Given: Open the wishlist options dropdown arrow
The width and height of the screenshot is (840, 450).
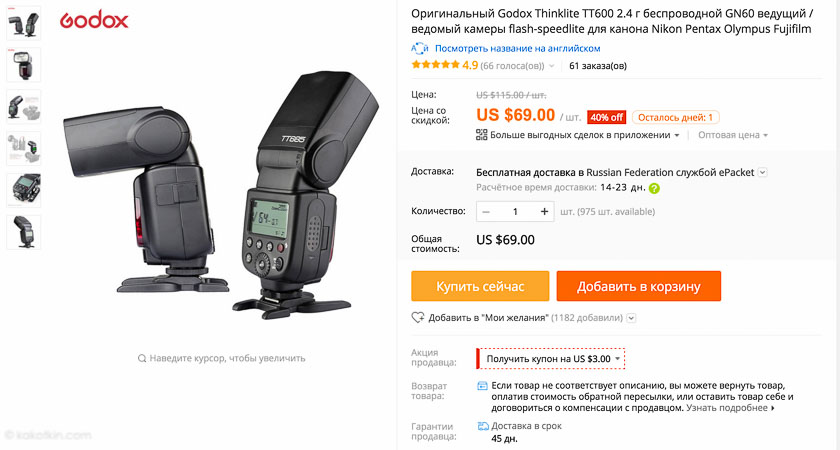Looking at the screenshot, I should tap(632, 318).
